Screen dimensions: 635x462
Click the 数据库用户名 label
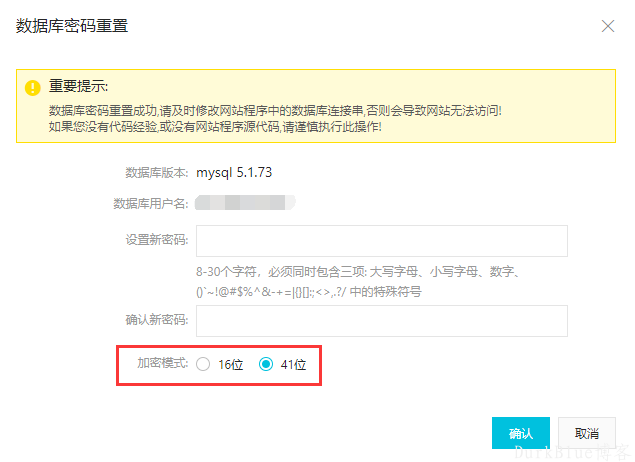click(151, 203)
